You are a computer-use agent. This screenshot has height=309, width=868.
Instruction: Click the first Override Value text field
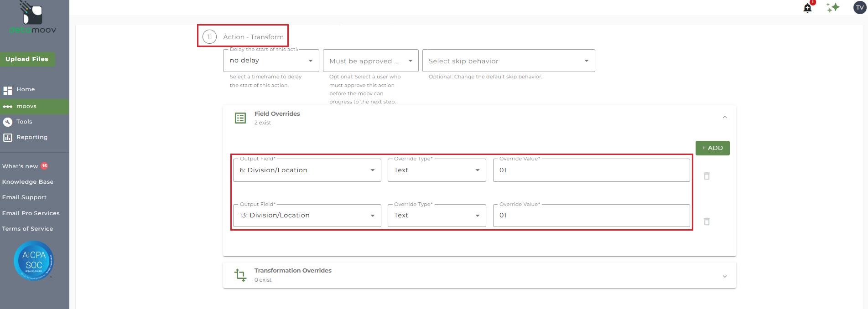tap(591, 170)
